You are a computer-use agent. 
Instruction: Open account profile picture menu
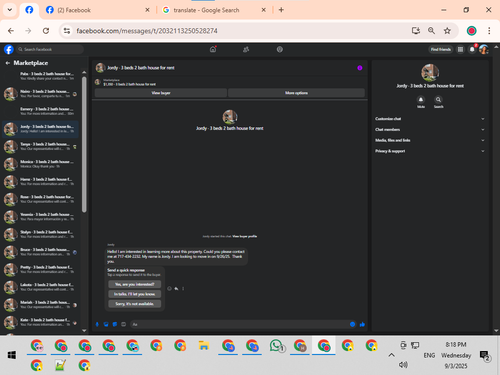484,49
